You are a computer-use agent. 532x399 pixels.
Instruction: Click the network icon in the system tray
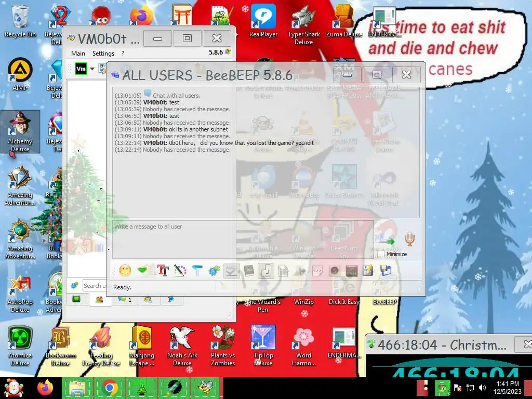pyautogui.click(x=470, y=388)
